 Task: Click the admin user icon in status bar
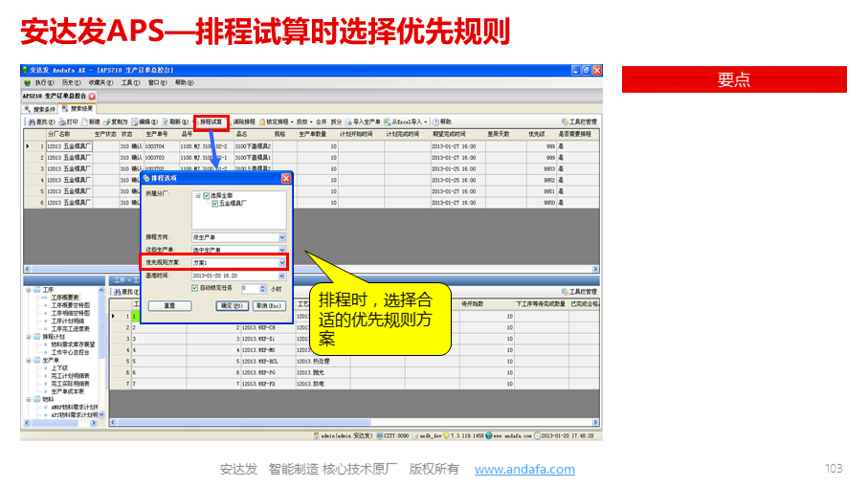tap(317, 436)
